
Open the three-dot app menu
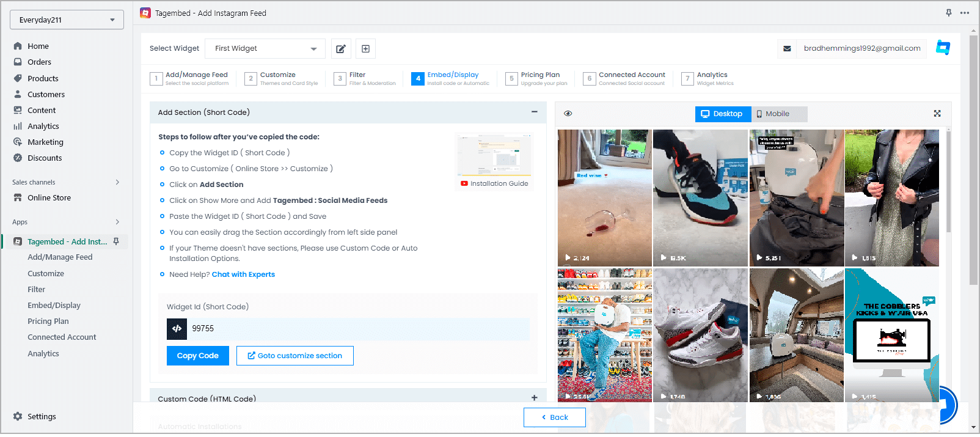coord(965,13)
